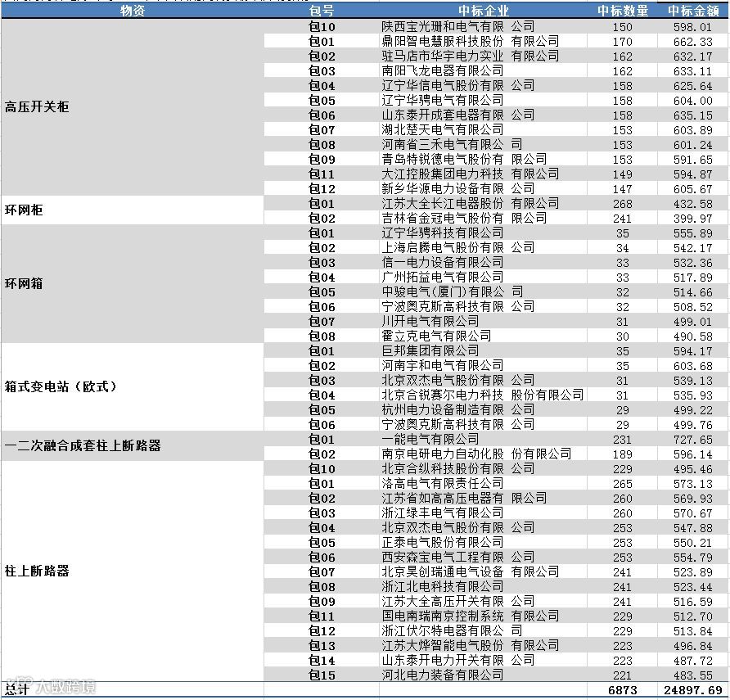
Task: Select amount cell 662.33
Action: point(692,42)
